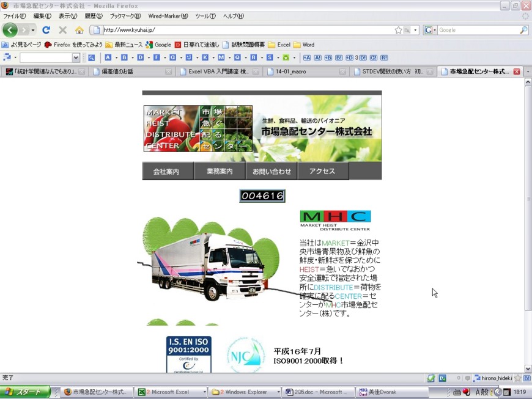Switch to the STDEV関数の使い方 tab

[393, 71]
